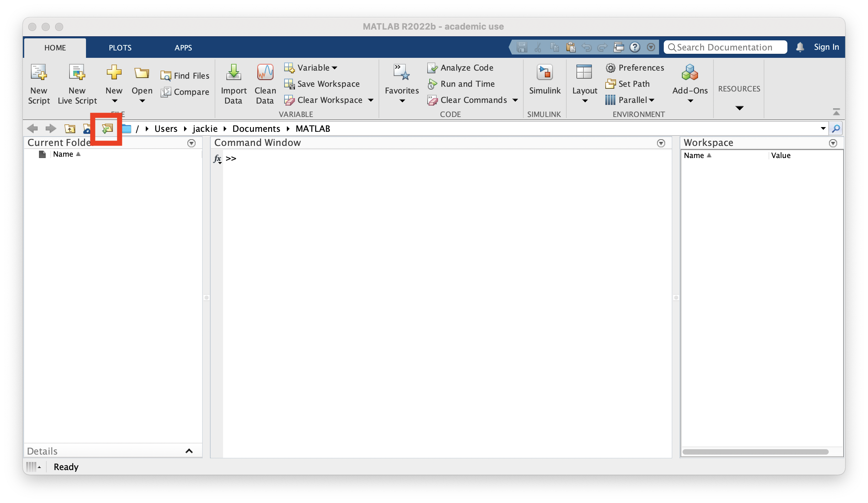Toggle the New folder button
The height and width of the screenshot is (503, 868).
pos(106,127)
